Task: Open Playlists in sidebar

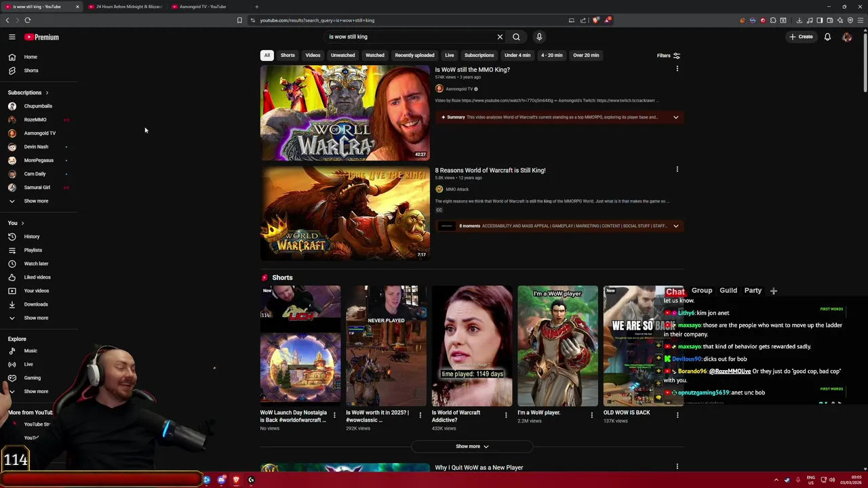Action: [x=33, y=250]
